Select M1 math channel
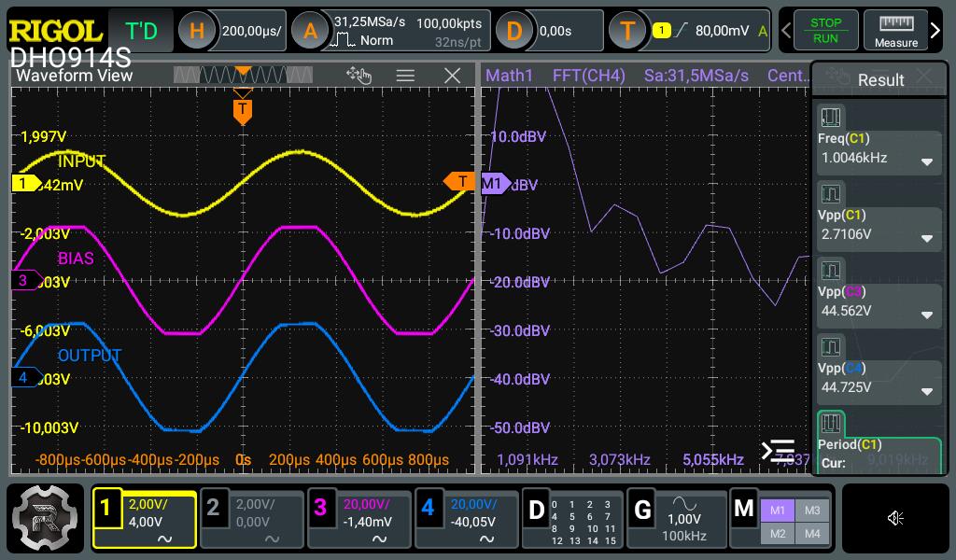Viewport: 956px width, 560px height. [778, 510]
